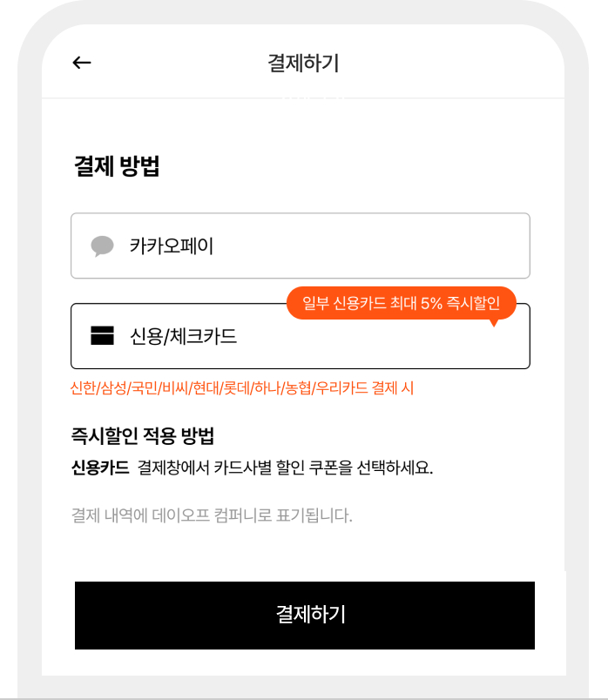Viewport: 608px width, 700px height.
Task: Tap the KakaoPay speech bubble icon
Action: [x=102, y=246]
